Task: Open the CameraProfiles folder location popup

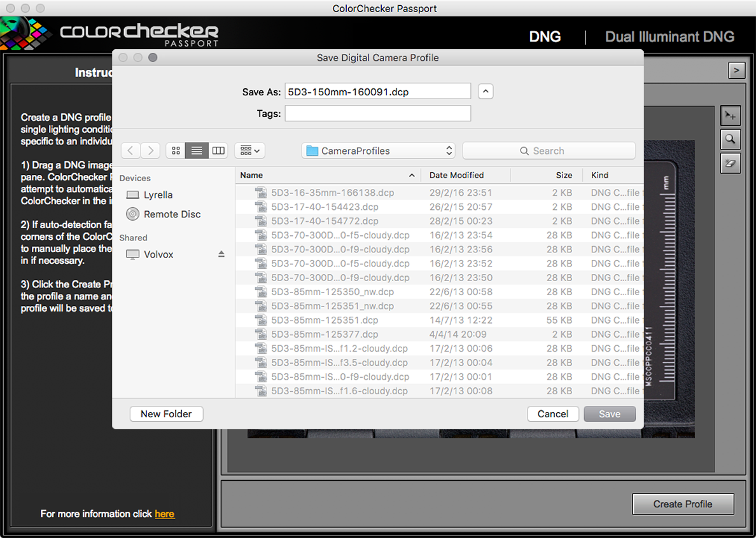Action: [379, 151]
